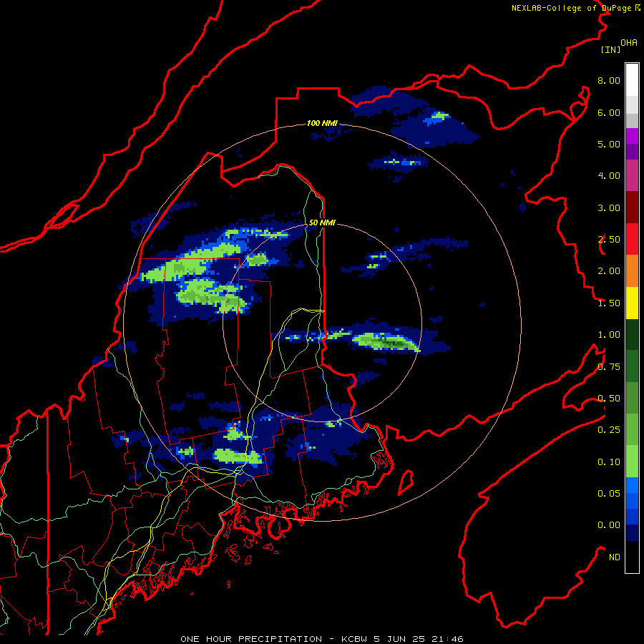Click the light green swatch beside 0.10
The height and width of the screenshot is (644, 644).
pyautogui.click(x=632, y=462)
